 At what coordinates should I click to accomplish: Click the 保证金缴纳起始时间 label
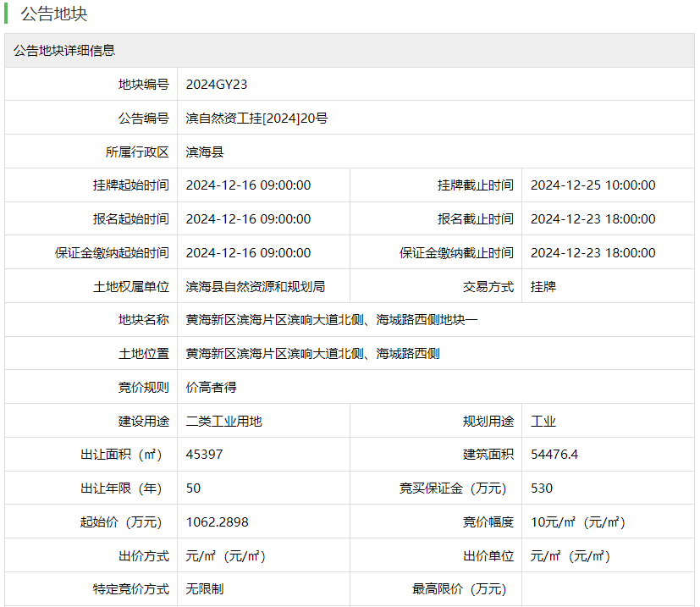point(112,253)
